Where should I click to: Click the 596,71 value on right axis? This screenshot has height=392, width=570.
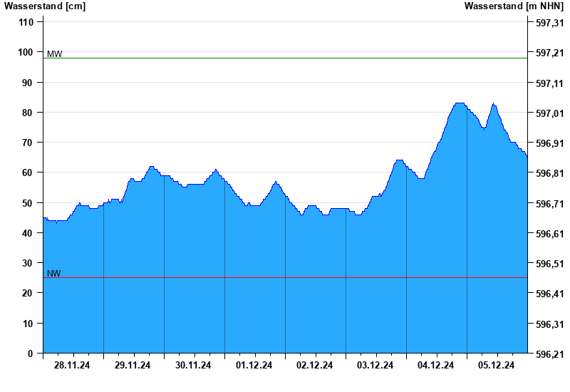[550, 204]
